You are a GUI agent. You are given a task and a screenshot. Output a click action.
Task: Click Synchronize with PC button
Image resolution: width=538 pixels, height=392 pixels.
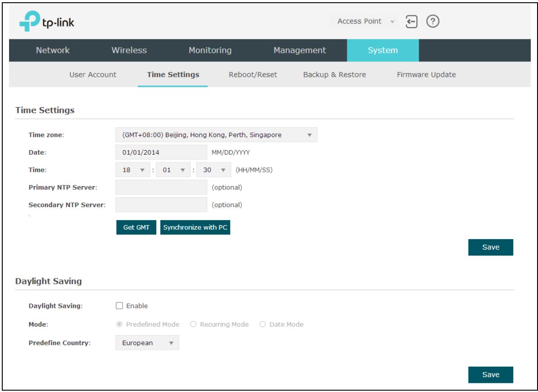pos(195,227)
